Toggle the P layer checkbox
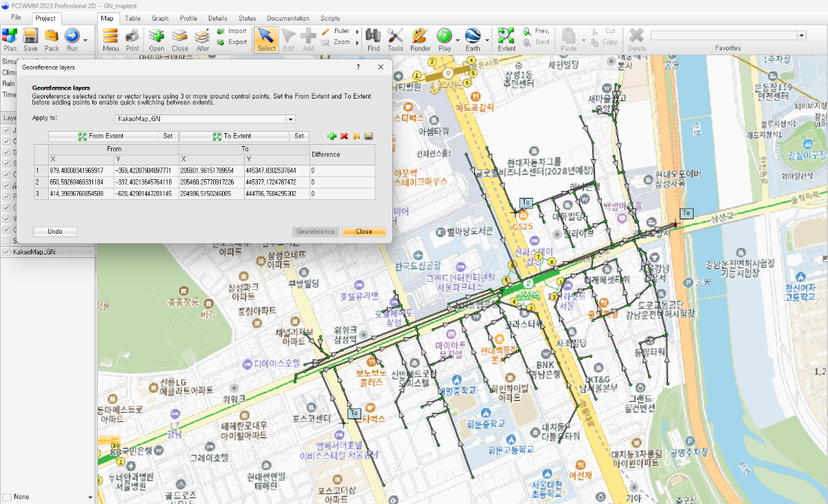Image resolution: width=828 pixels, height=504 pixels. pos(7,196)
